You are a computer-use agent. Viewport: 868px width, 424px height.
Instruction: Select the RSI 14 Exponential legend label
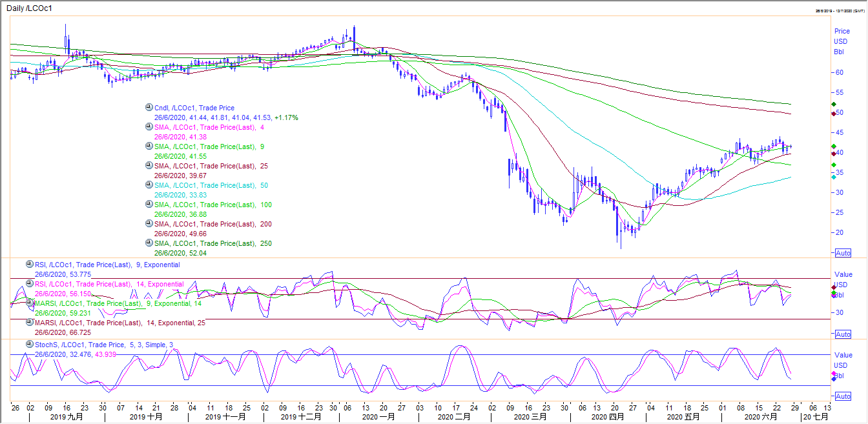[109, 284]
